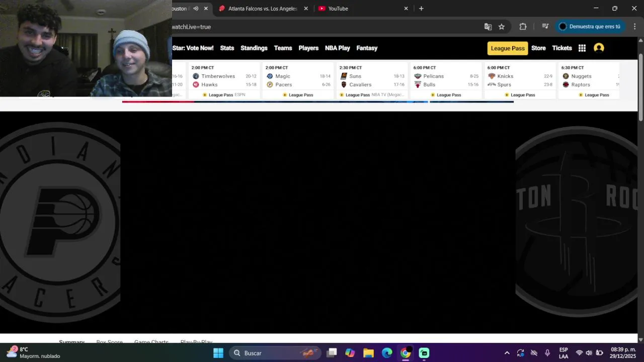Click the Pelicans team logo icon
Viewport: 644px width, 362px height.
[x=418, y=76]
